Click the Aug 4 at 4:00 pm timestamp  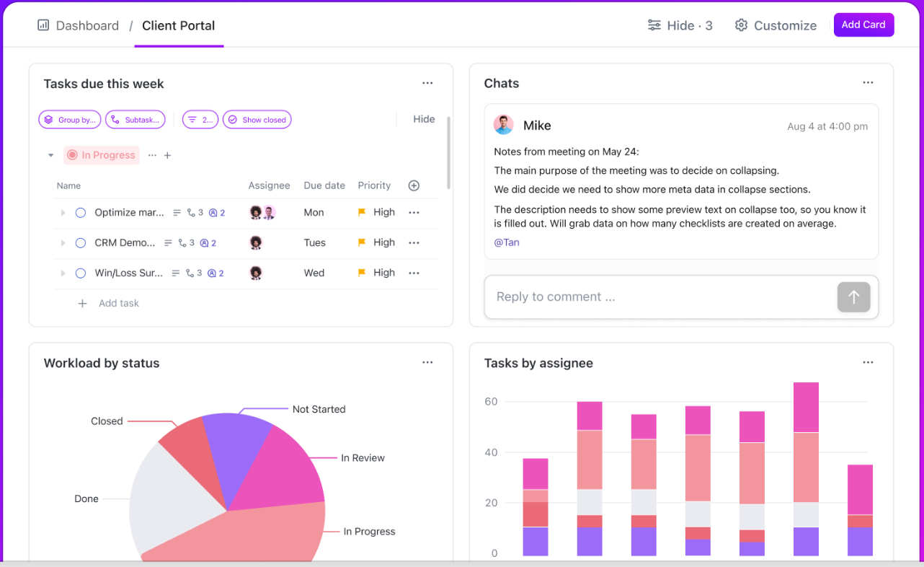click(x=827, y=126)
